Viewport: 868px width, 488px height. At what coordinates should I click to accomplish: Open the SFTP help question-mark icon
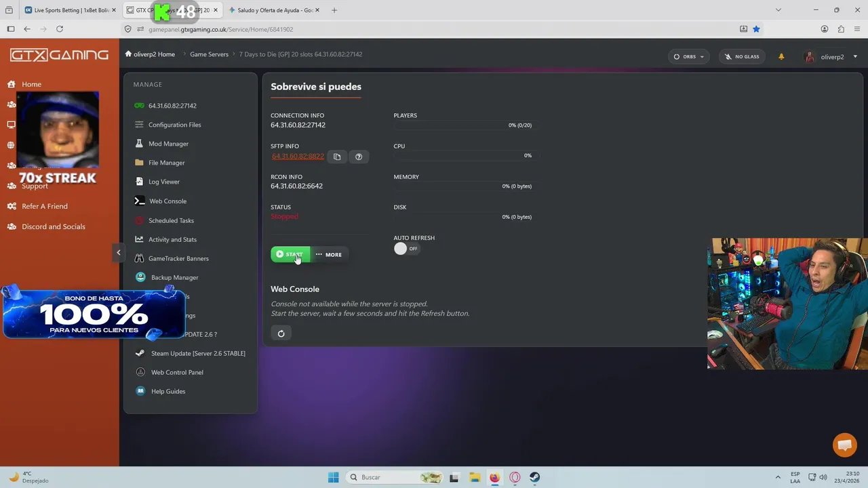coord(359,157)
